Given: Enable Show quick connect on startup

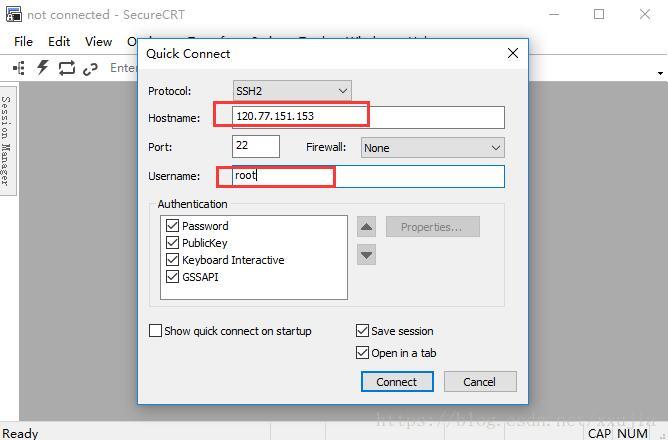Looking at the screenshot, I should [155, 331].
